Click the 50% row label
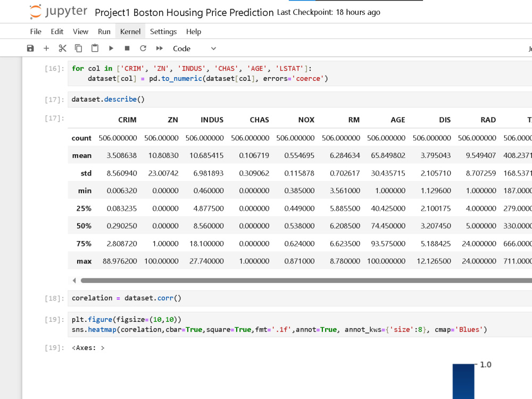The height and width of the screenshot is (399, 532). pos(84,226)
